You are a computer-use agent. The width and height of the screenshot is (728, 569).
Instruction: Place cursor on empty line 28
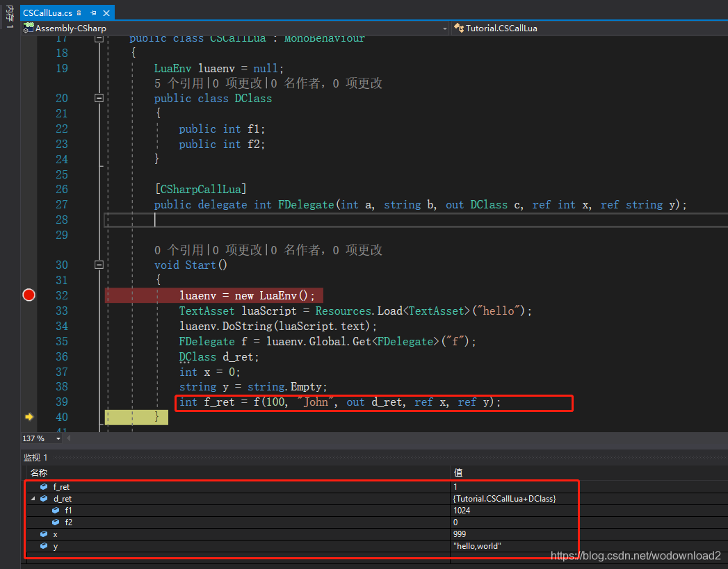416,220
